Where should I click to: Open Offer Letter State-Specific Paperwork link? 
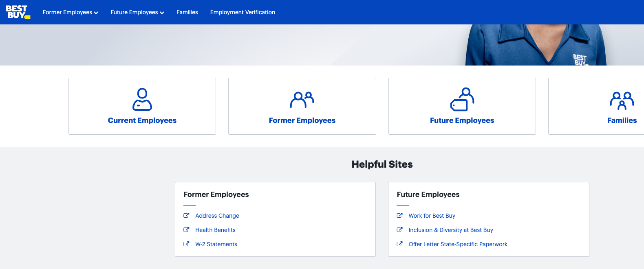458,244
